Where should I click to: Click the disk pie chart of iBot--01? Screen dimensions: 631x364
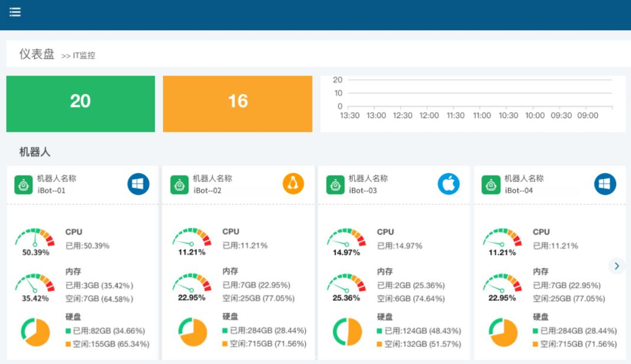coord(35,332)
